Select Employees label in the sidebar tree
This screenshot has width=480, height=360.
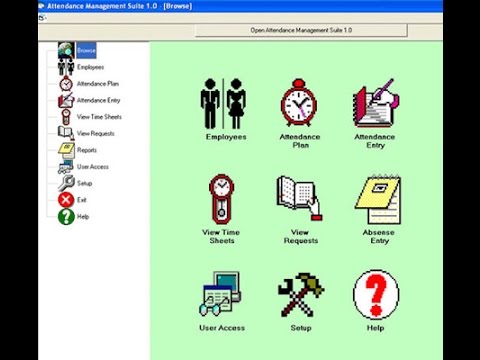[x=91, y=67]
